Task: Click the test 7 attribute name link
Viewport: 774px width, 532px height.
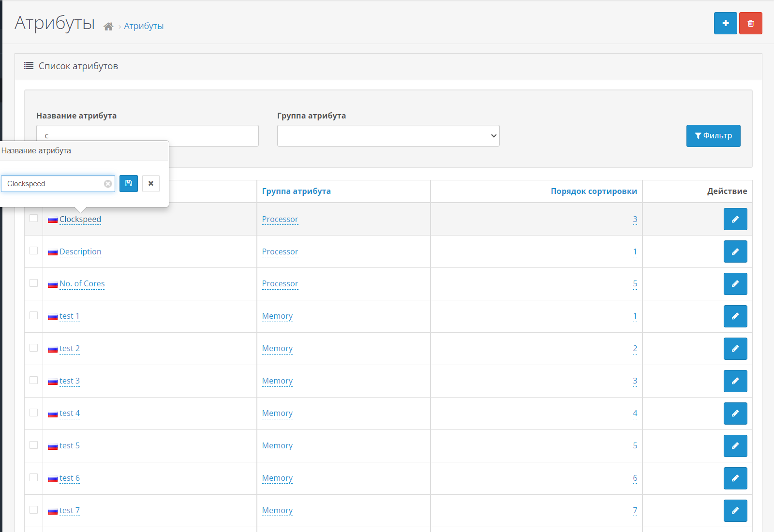Action: (x=70, y=510)
